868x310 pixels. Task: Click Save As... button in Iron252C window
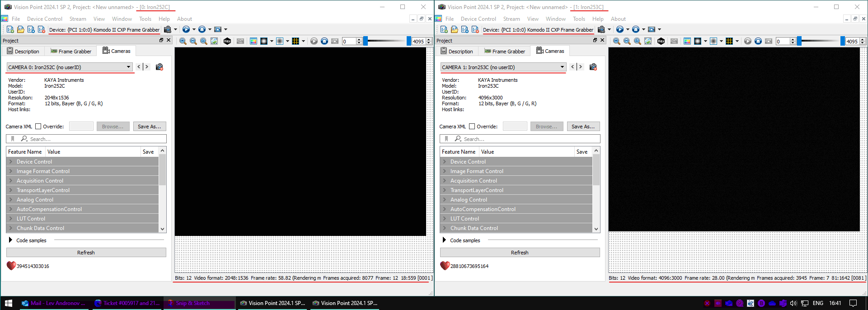[x=150, y=127]
